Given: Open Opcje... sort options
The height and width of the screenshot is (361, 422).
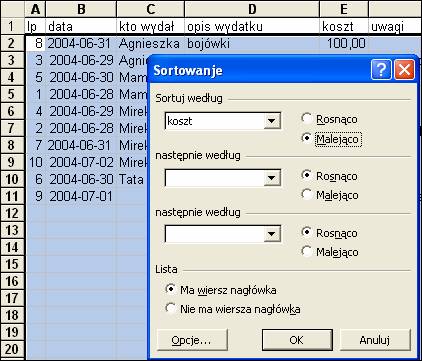Looking at the screenshot, I should tap(192, 340).
